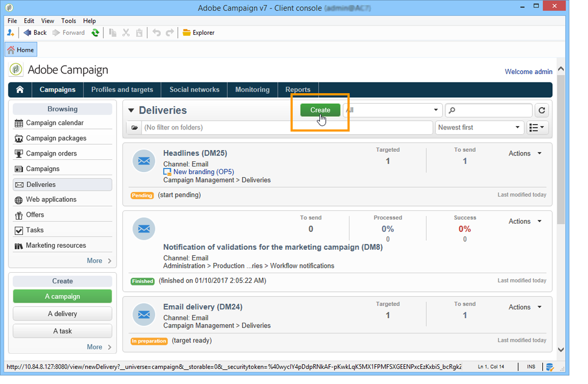Click the user connection icon in toolbar
588x384 pixels.
tap(11, 32)
